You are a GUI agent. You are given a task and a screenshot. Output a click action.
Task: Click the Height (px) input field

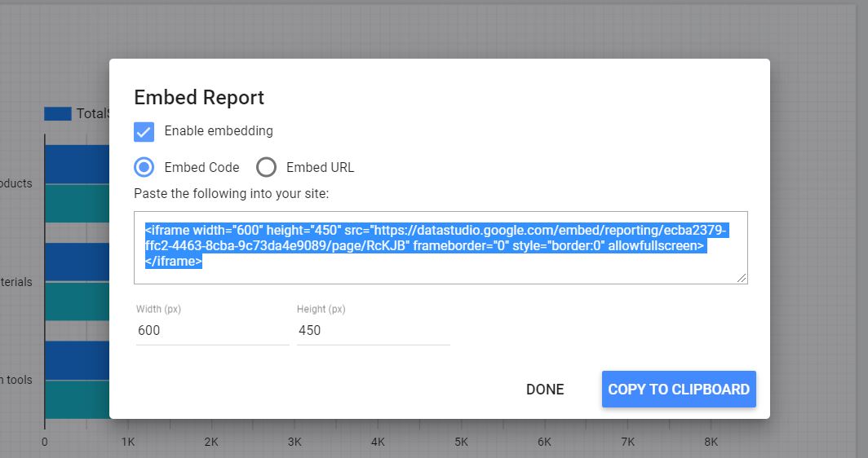[x=373, y=330]
